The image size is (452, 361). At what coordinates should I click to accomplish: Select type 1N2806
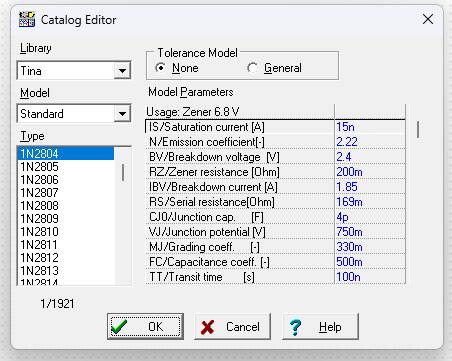(x=66, y=180)
